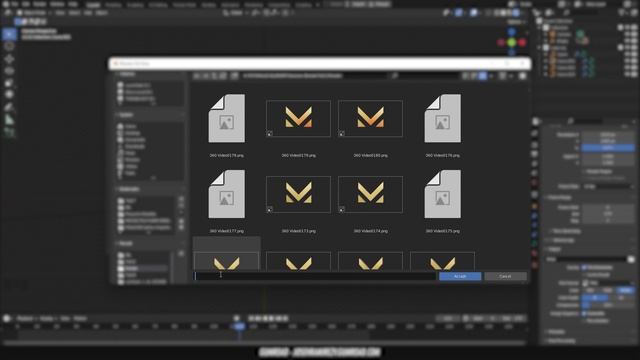Click the file name input field
This screenshot has height=360, width=640.
[314, 276]
